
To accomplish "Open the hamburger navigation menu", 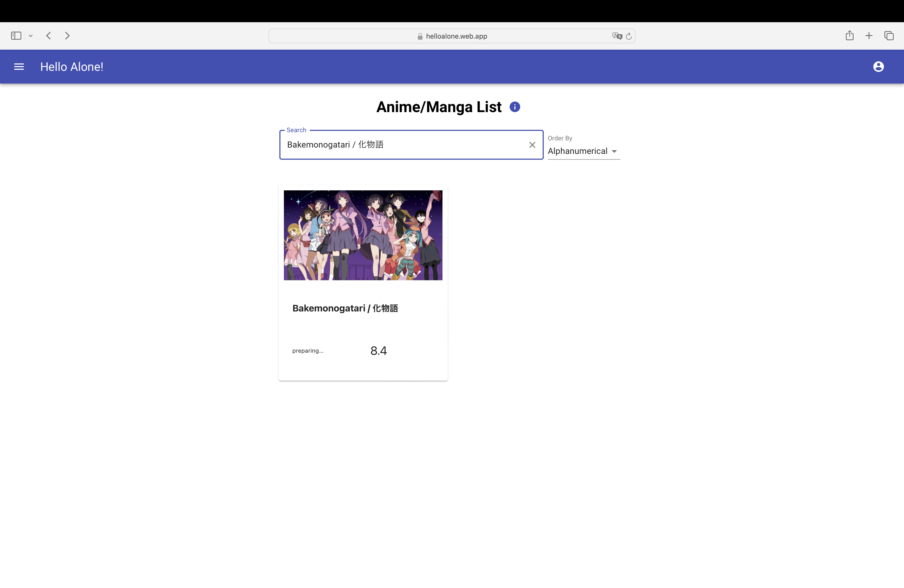I will point(19,67).
